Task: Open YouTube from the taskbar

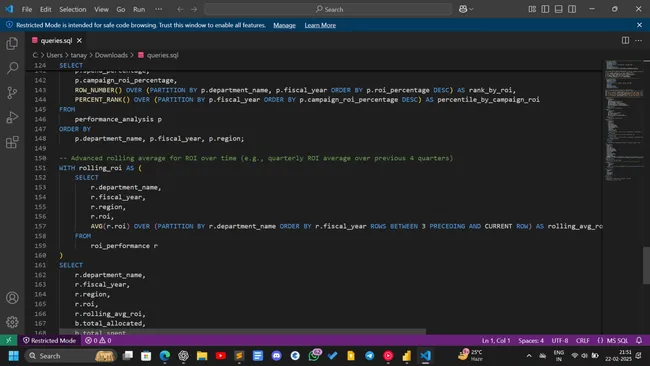Action: pyautogui.click(x=221, y=356)
